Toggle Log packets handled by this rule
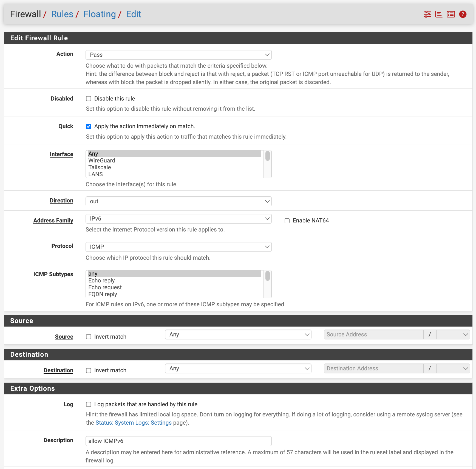 coord(89,404)
